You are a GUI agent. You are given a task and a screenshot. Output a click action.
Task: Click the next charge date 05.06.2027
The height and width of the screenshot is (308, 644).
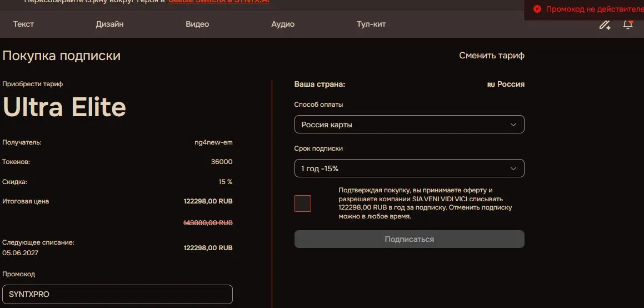point(20,253)
